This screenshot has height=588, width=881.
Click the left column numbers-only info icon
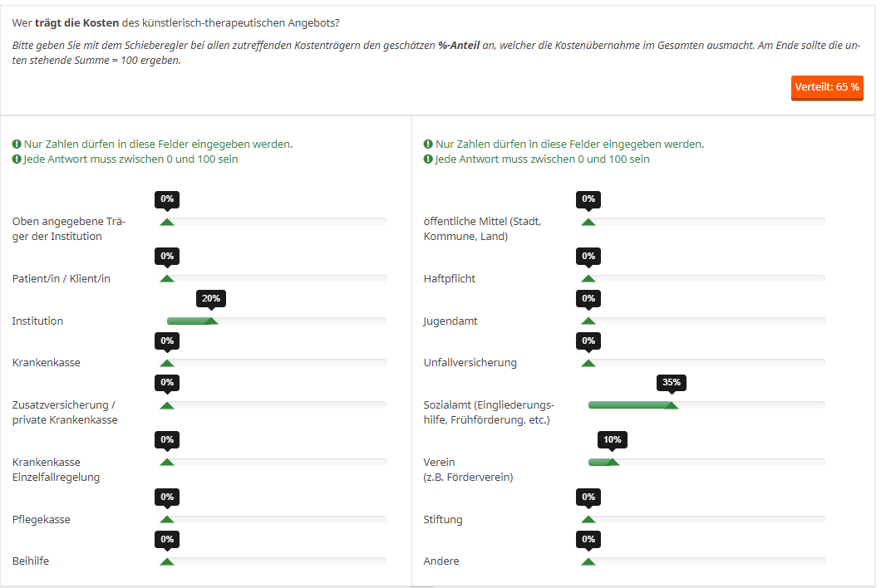(17, 145)
